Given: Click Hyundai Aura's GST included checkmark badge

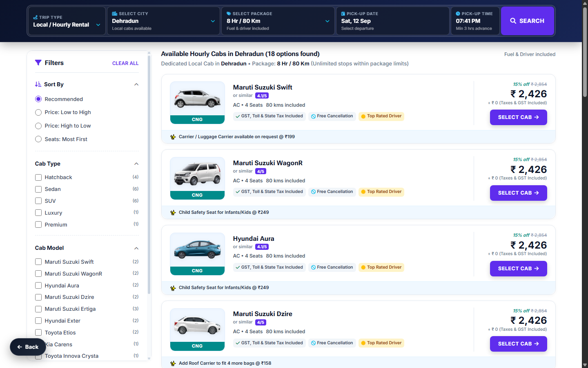Looking at the screenshot, I should [269, 267].
